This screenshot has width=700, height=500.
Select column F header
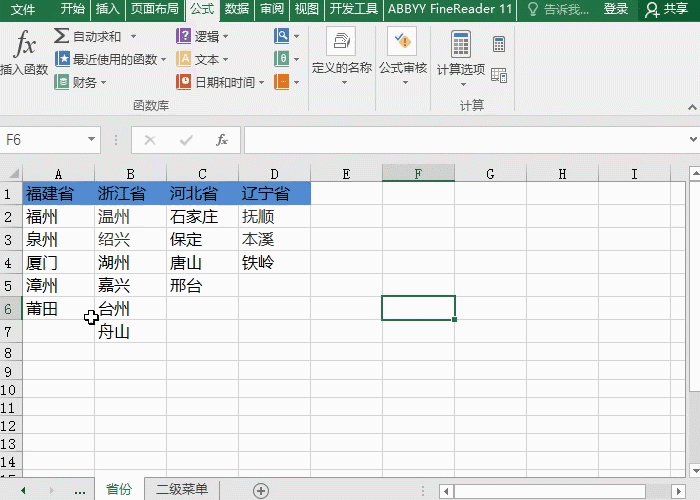tap(418, 173)
